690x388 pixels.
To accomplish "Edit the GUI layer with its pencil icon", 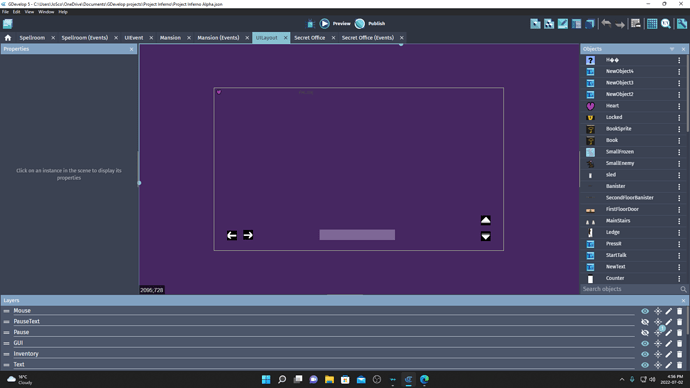I will coord(669,344).
